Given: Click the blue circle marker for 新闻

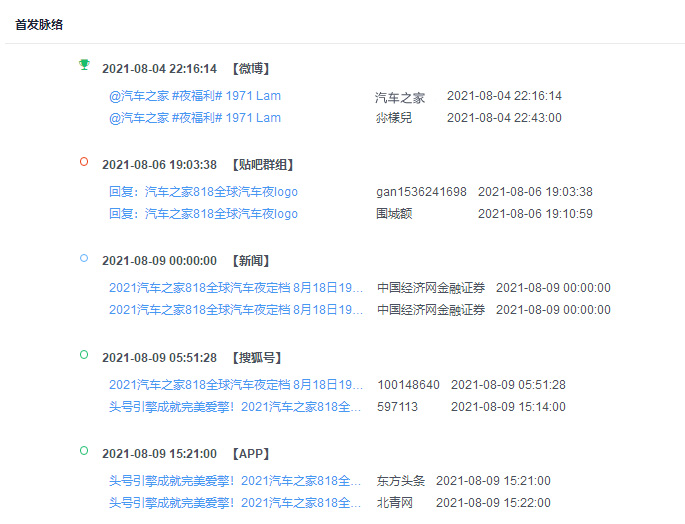Looking at the screenshot, I should [84, 258].
